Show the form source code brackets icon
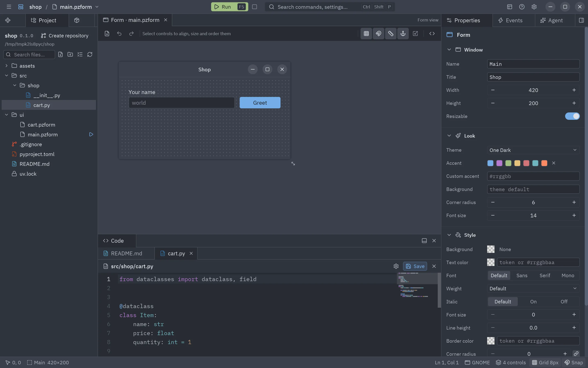588x368 pixels. pyautogui.click(x=432, y=34)
